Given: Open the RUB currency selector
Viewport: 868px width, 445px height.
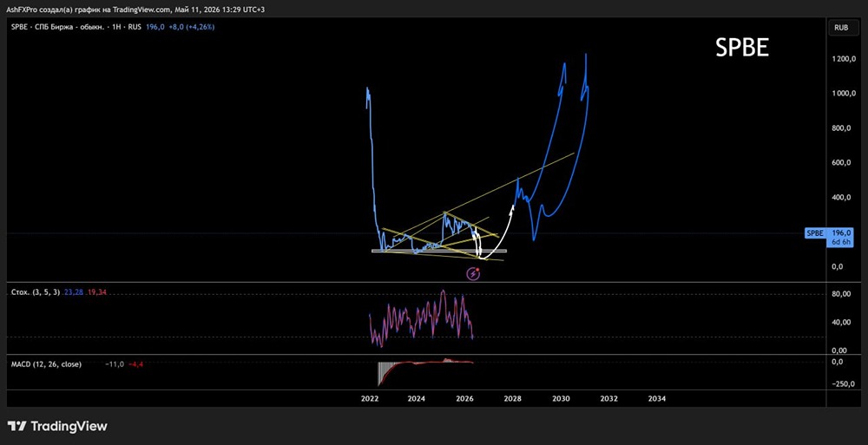Looking at the screenshot, I should click(841, 27).
